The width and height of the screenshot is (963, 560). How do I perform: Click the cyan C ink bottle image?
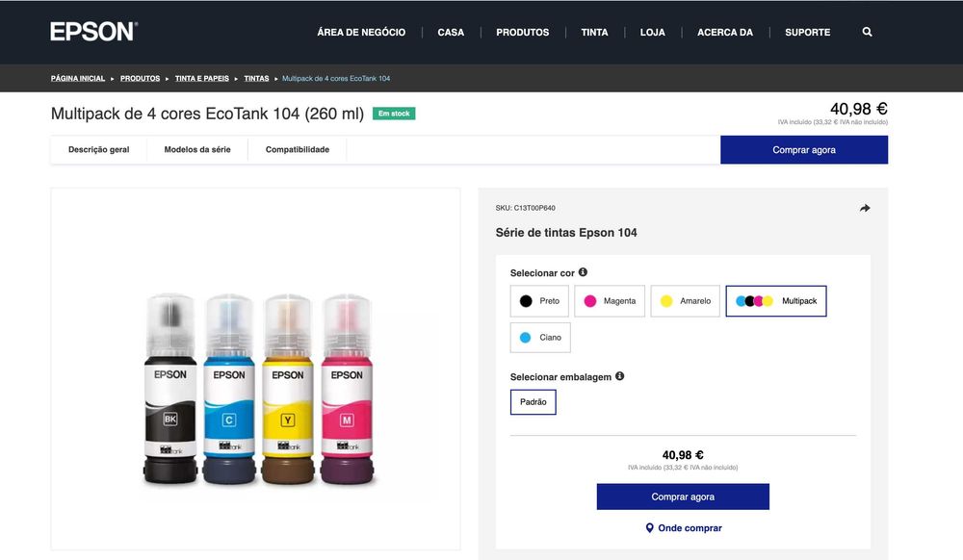(229, 389)
